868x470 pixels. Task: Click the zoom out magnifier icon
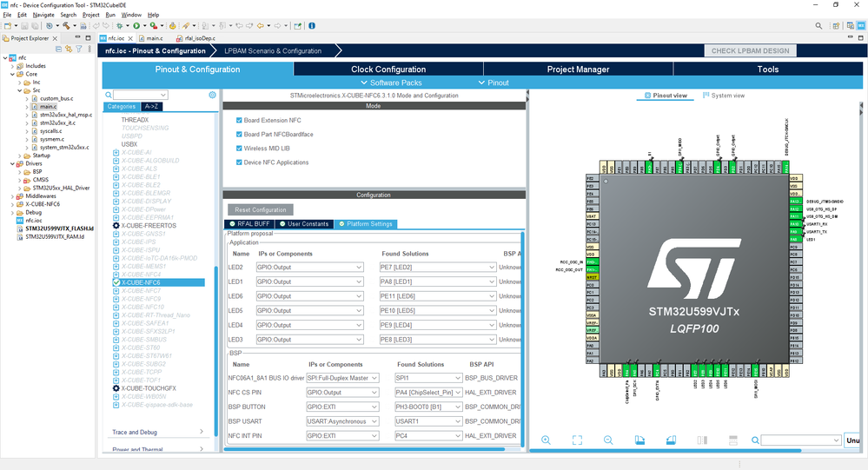(x=608, y=440)
